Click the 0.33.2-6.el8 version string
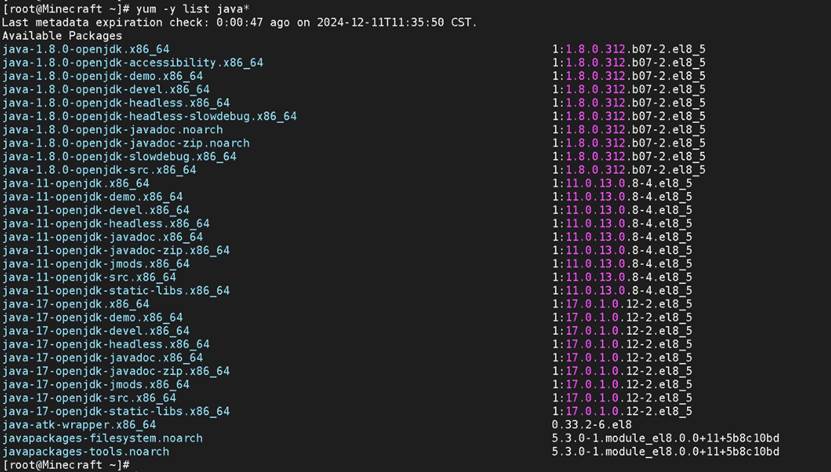This screenshot has width=831, height=472. (591, 425)
